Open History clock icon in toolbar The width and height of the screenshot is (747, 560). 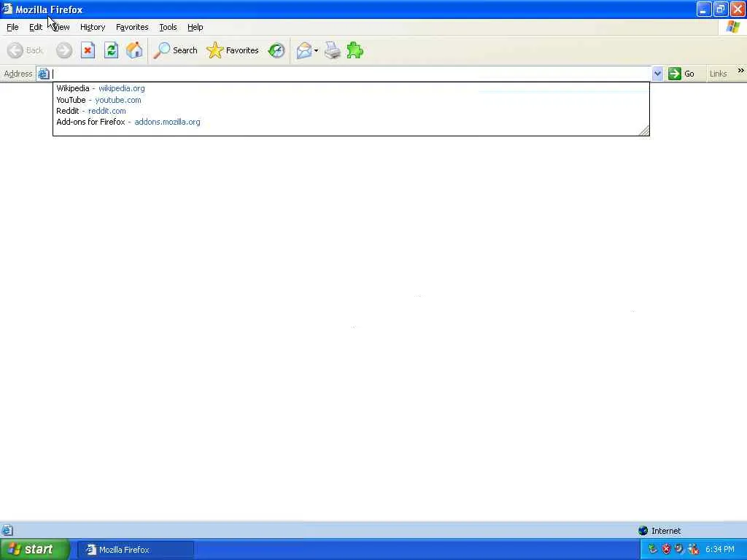tap(276, 50)
